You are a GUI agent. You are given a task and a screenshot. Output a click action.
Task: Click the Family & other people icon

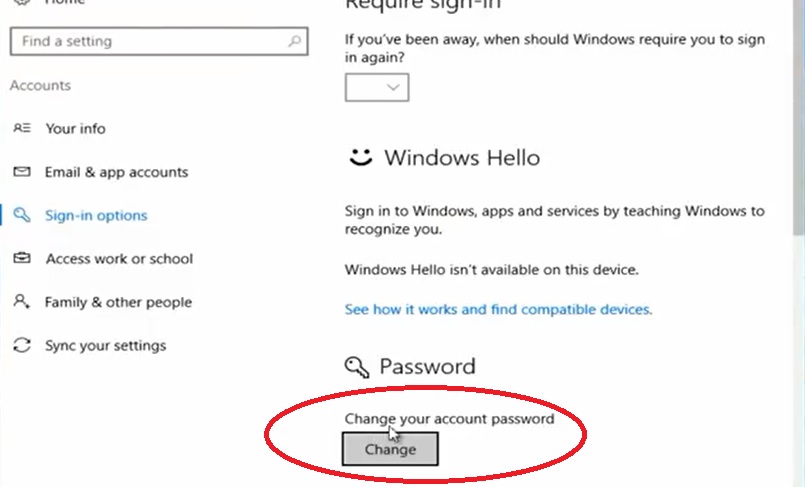click(x=22, y=301)
